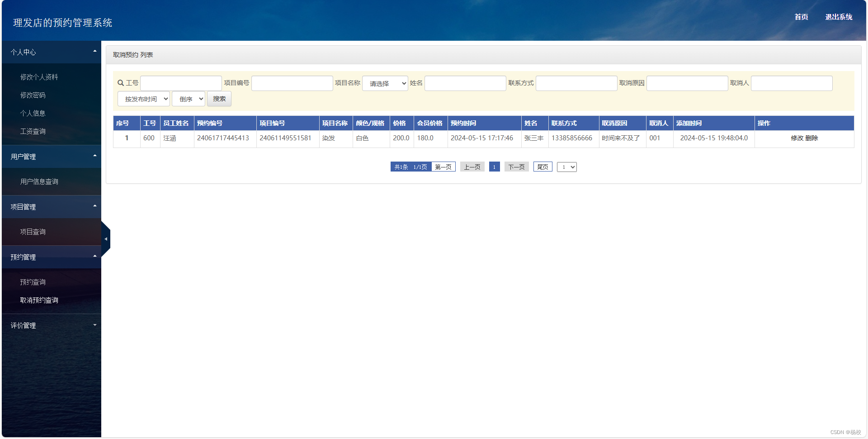Focus the 项目编号 search input
The image size is (868, 439).
click(292, 83)
